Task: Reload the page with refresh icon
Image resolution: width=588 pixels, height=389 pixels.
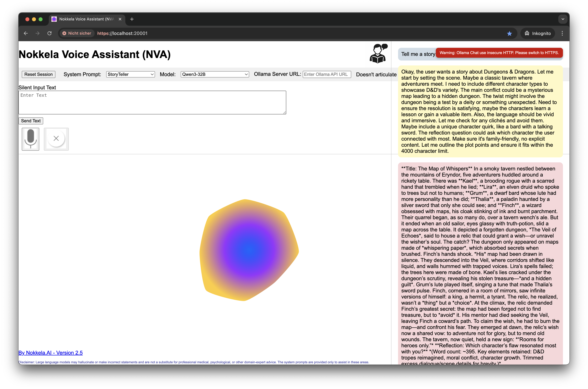Action: point(50,33)
